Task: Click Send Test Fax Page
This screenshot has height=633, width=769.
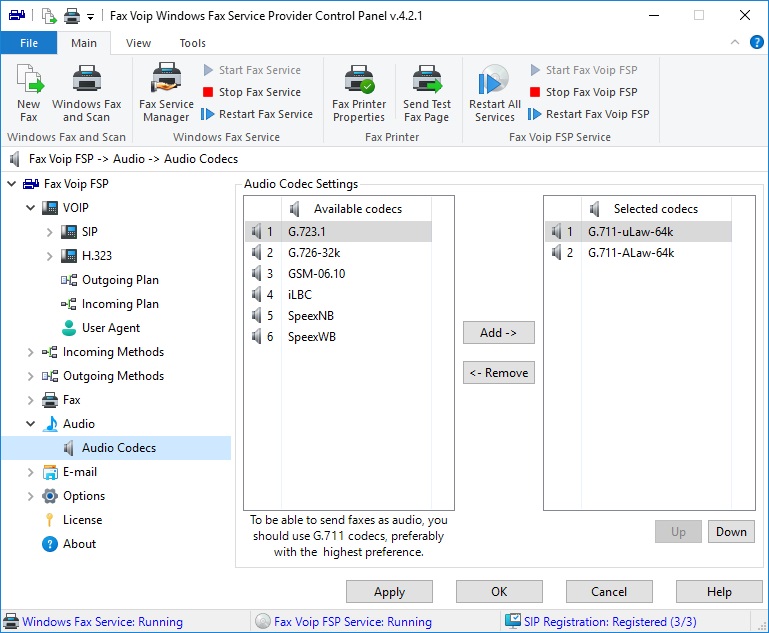Action: [x=427, y=93]
